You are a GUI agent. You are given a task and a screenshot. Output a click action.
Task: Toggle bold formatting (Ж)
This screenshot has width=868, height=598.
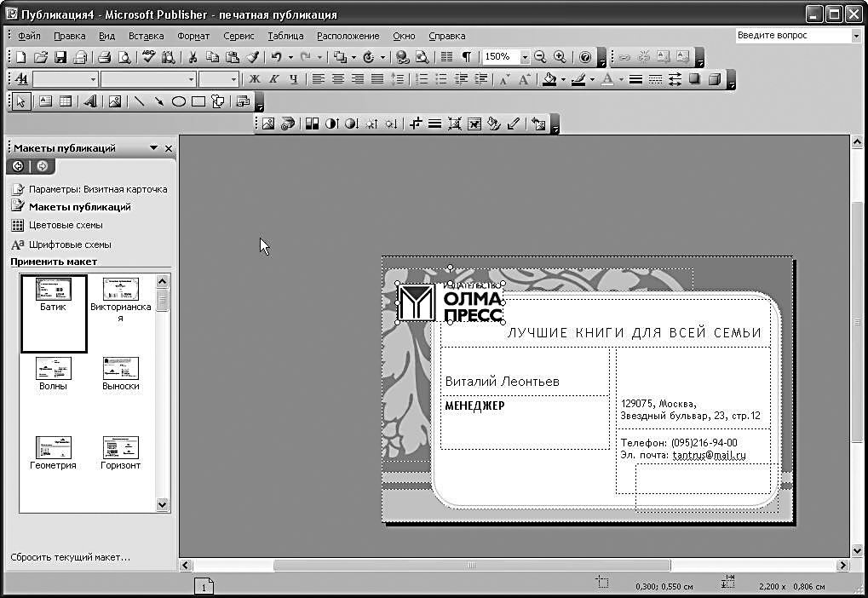point(254,79)
